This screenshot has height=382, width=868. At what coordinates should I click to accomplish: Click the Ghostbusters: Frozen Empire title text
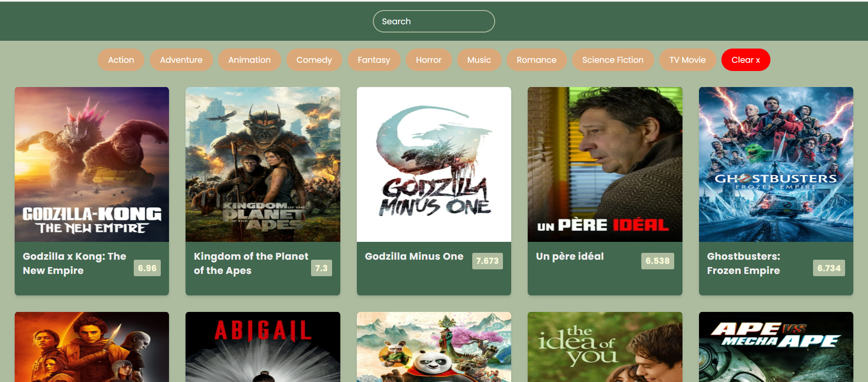[743, 263]
